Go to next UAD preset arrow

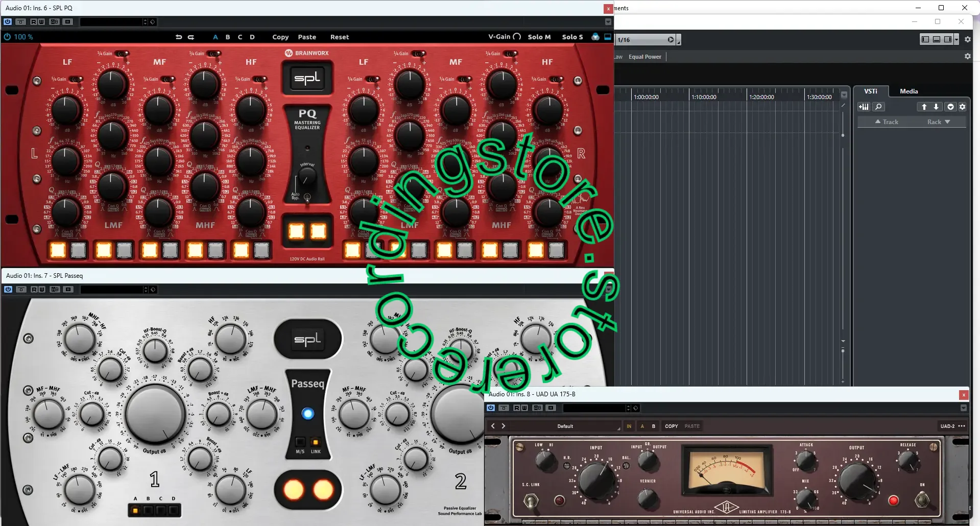504,426
